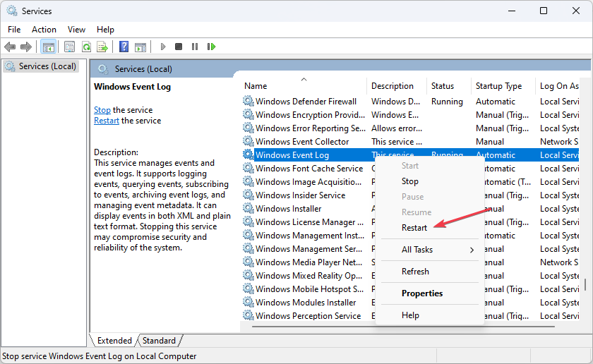593x364 pixels.
Task: Click gear icon of Windows Event Collector row
Action: coord(248,141)
